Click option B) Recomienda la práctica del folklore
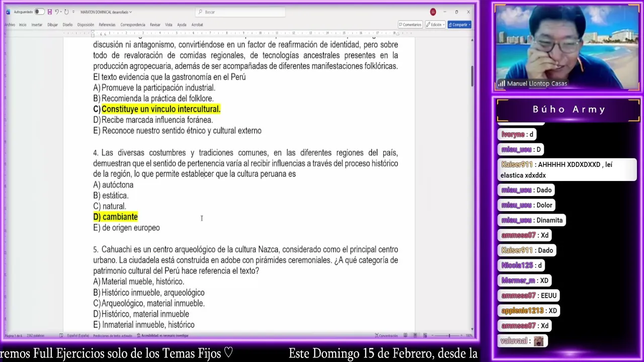 [x=153, y=99]
